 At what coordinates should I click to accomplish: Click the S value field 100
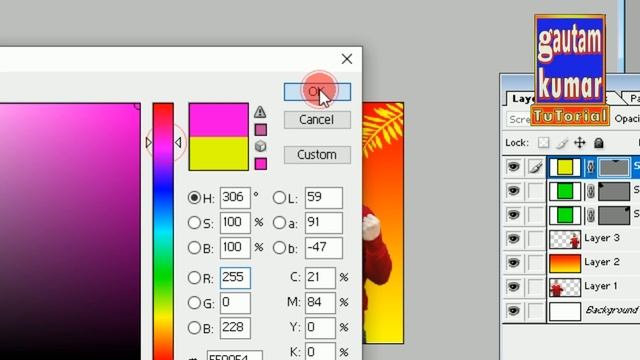pyautogui.click(x=235, y=223)
